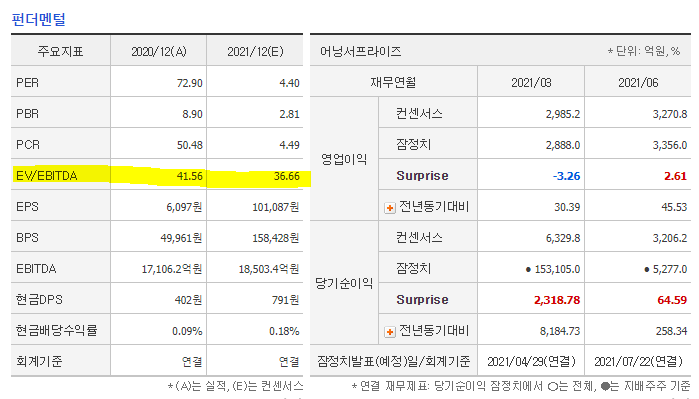Click PBR estimate 2.81
This screenshot has height=399, width=699.
coord(289,114)
